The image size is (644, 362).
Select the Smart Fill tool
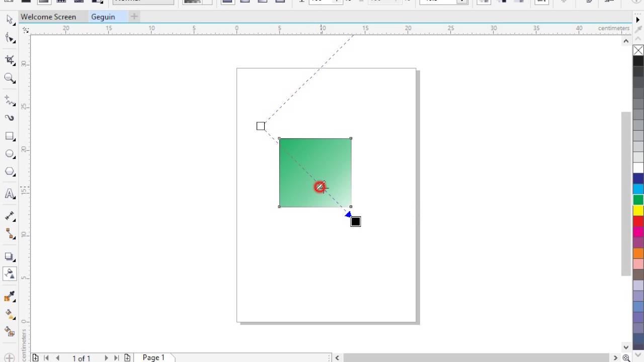pyautogui.click(x=10, y=331)
